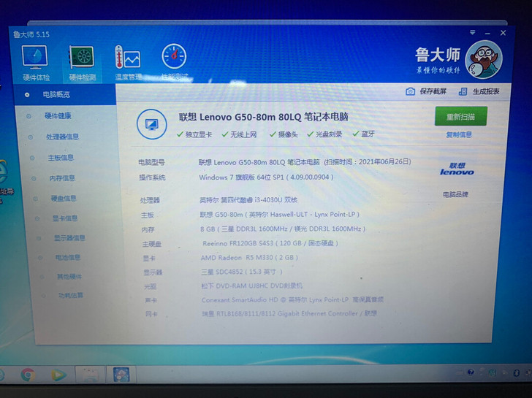Click the network card value RTL8168/8111/8112 Gigabit Ethernet
Screen dimensions: 532x398
(289, 313)
